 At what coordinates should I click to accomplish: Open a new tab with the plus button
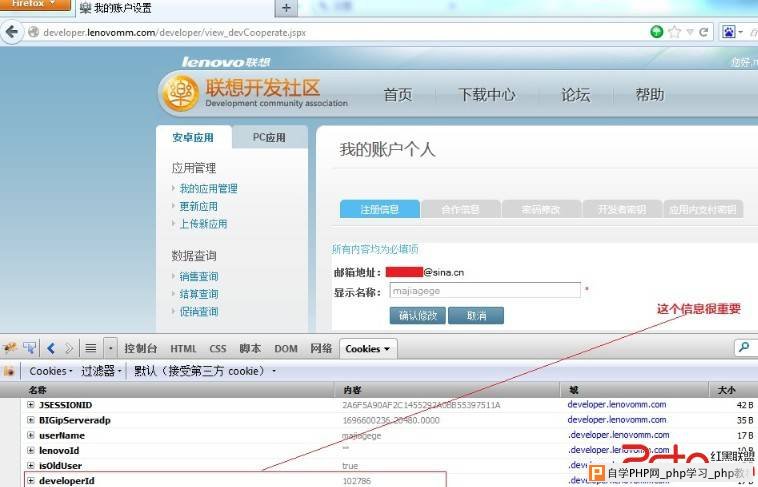tap(286, 8)
